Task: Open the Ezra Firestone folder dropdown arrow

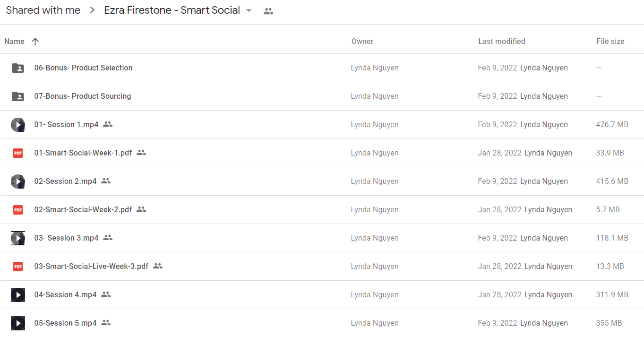Action: pos(249,11)
